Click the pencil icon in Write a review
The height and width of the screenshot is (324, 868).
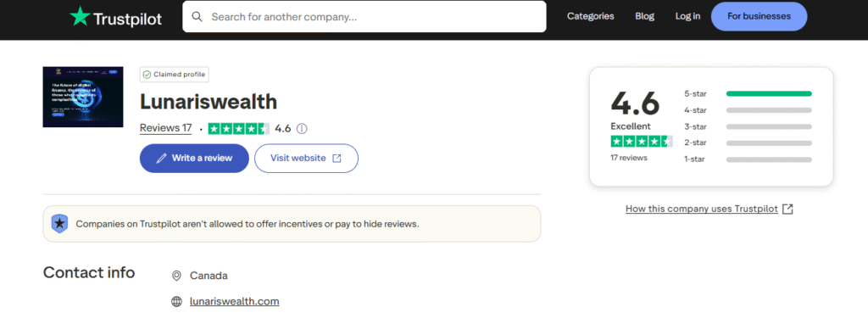pyautogui.click(x=161, y=159)
